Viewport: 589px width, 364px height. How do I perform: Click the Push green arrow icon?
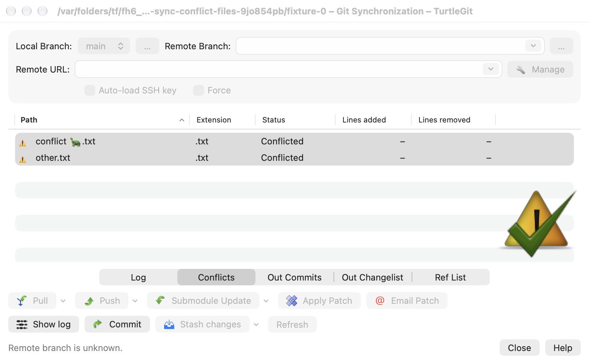coord(89,301)
